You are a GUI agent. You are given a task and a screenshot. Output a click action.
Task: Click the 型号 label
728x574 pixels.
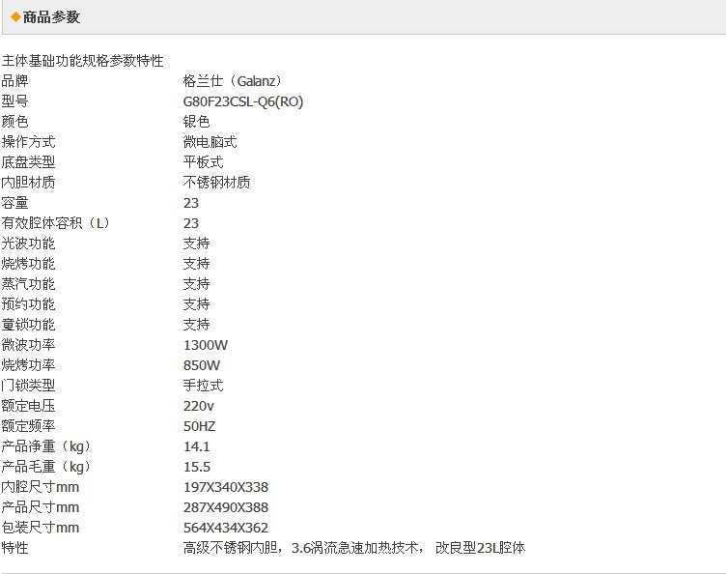[14, 101]
